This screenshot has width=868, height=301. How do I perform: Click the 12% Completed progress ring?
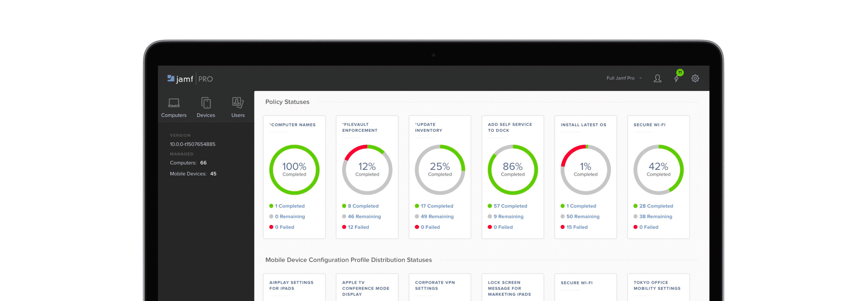coord(367,170)
